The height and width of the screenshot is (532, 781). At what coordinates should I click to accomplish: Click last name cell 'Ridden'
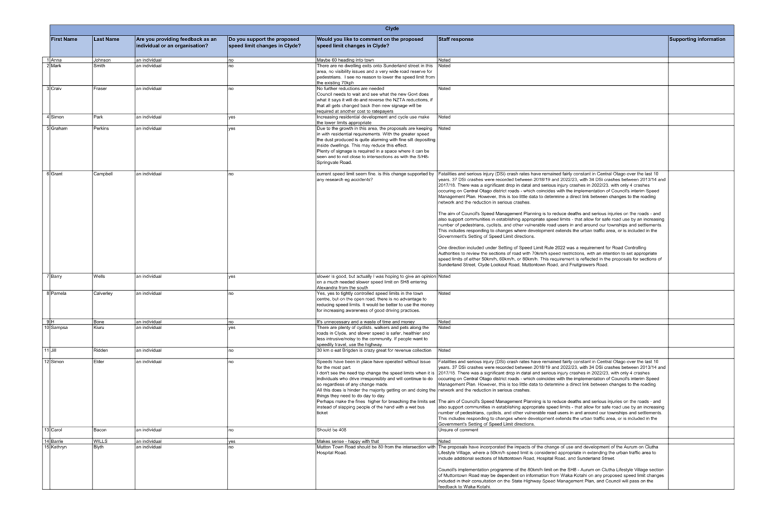click(x=101, y=350)
